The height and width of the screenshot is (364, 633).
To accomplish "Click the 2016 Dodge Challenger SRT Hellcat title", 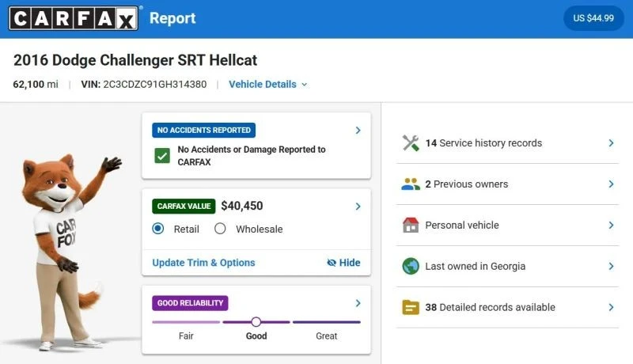I will point(135,60).
